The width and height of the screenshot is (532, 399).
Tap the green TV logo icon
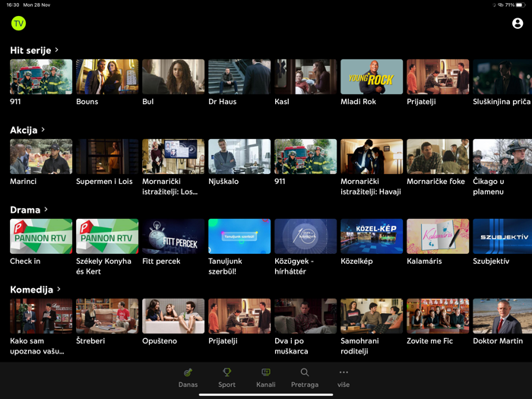(18, 24)
